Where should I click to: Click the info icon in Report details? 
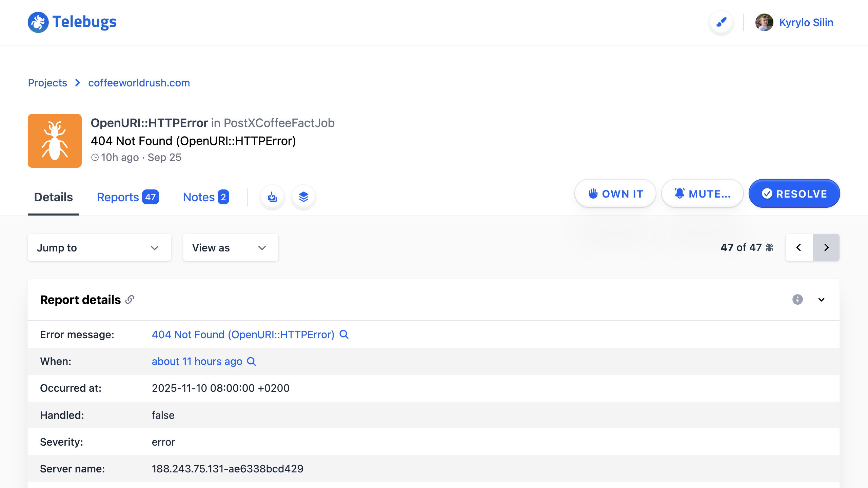click(797, 300)
